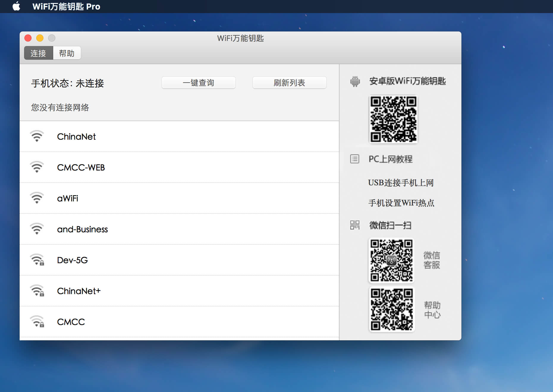Viewport: 553px width, 392px height.
Task: Select the ChinaNet+ network name
Action: pyautogui.click(x=79, y=291)
